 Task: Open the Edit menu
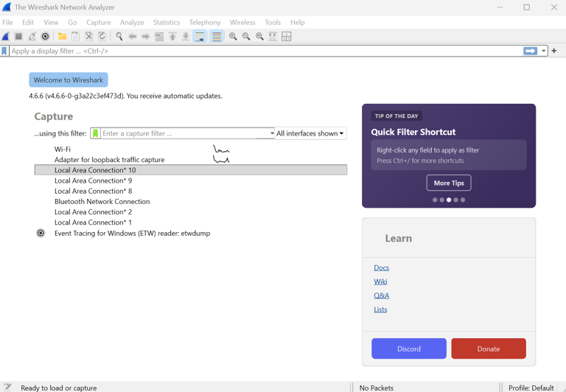tap(28, 22)
